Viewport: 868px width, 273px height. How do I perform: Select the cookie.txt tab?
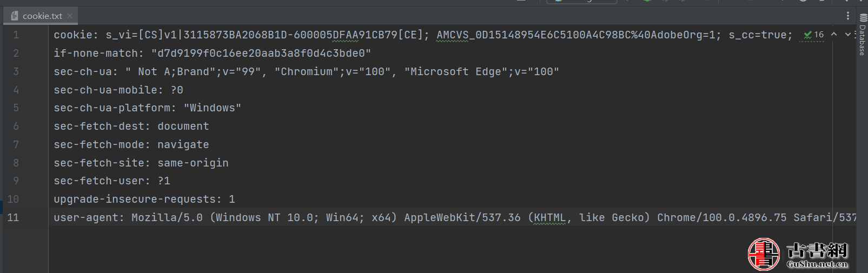(x=41, y=16)
